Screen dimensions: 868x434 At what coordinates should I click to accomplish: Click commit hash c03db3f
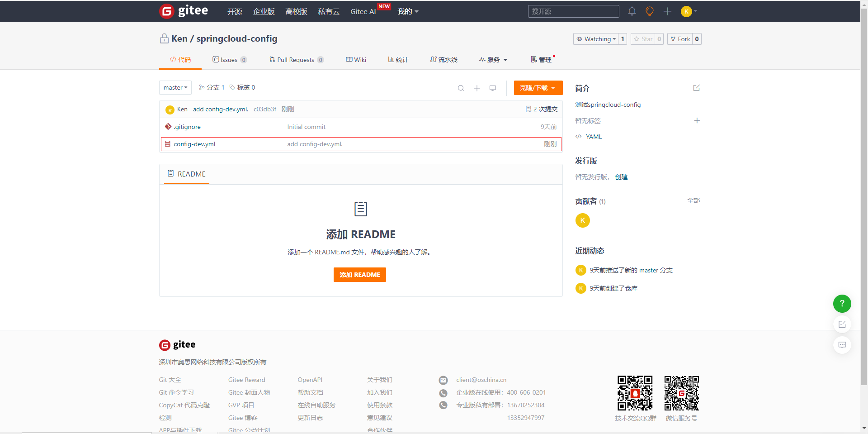tap(265, 109)
